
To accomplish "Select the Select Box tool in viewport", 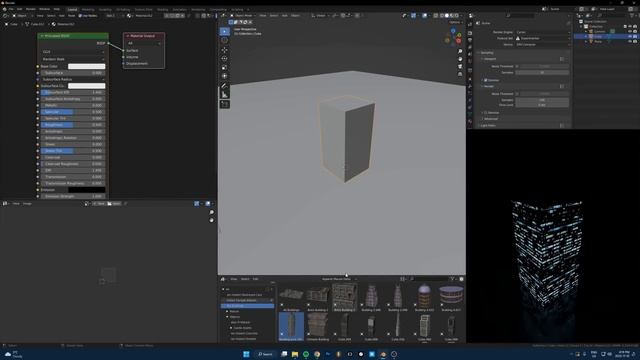I will (x=224, y=31).
